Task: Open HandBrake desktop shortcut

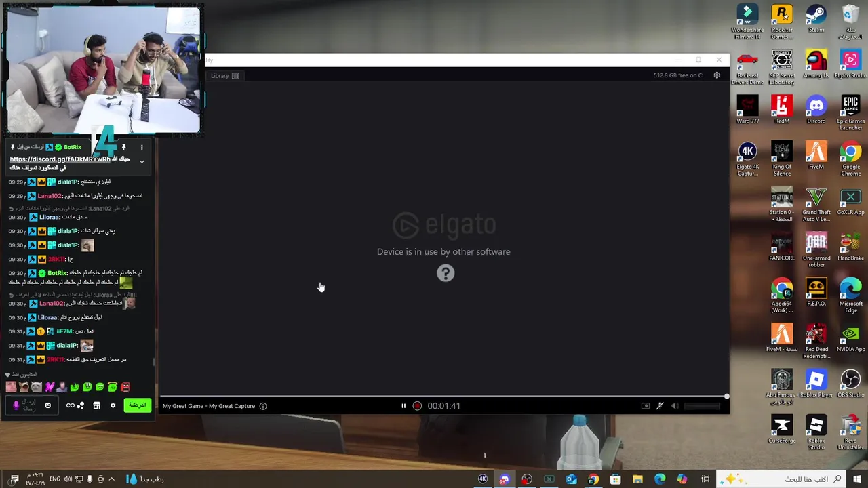Action: [850, 247]
